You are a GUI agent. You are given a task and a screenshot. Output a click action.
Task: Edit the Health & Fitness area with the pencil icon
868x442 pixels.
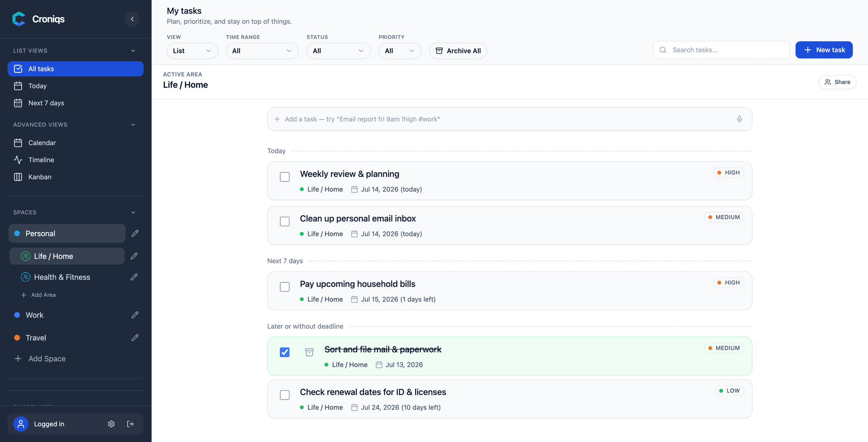[x=134, y=277]
